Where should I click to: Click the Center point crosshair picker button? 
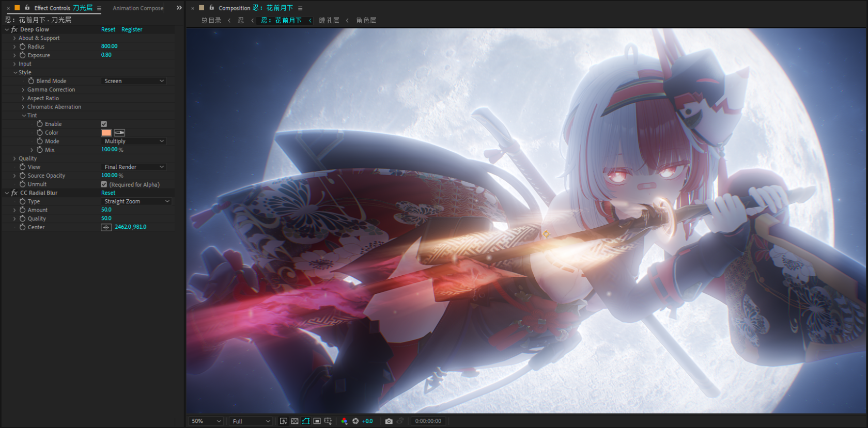point(106,227)
